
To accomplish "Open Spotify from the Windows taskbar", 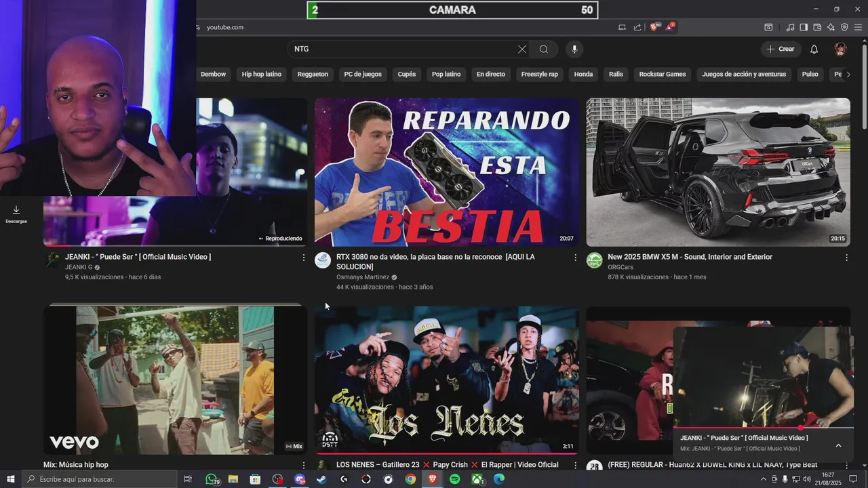I will tap(454, 479).
